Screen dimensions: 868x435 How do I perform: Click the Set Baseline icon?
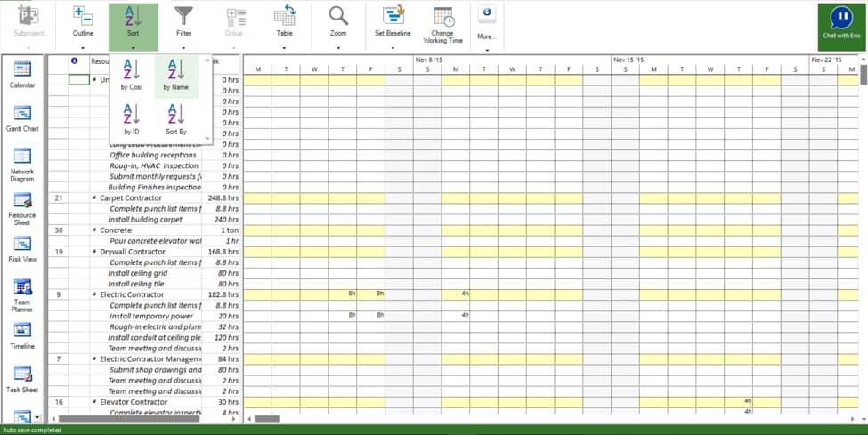tap(393, 21)
